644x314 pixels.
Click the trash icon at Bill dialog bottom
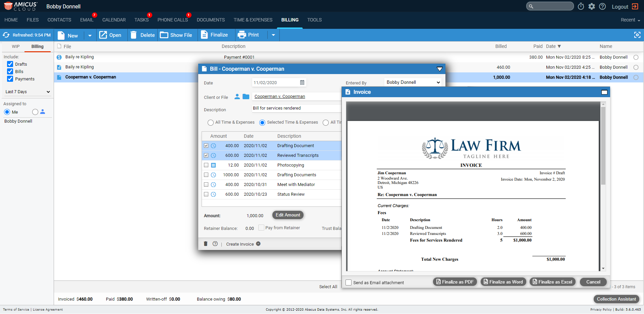click(206, 244)
